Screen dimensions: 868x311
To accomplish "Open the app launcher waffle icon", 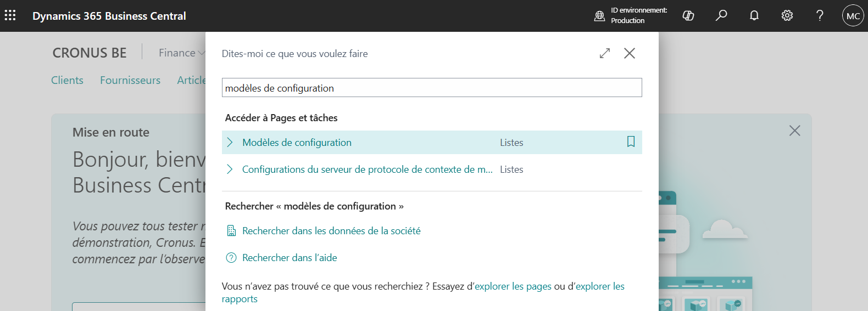I will pos(10,15).
